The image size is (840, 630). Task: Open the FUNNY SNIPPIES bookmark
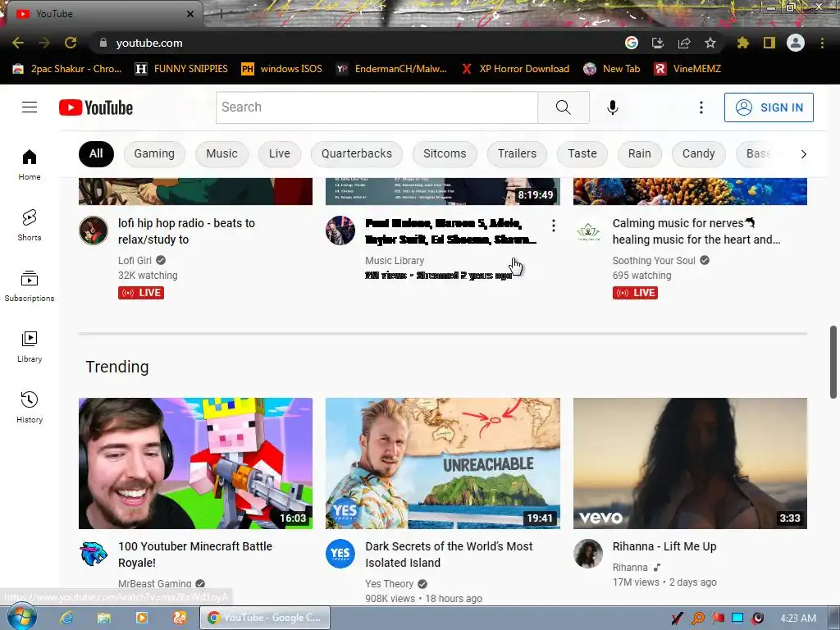[181, 69]
